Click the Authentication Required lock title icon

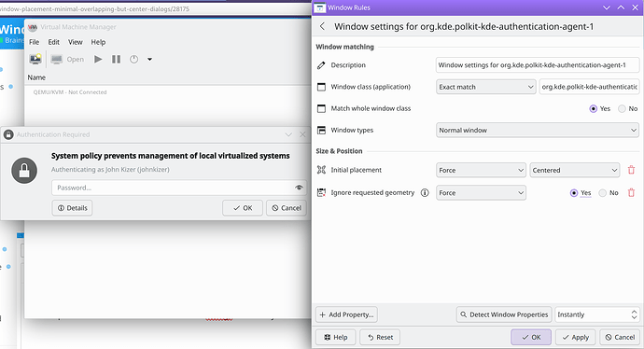[8, 134]
